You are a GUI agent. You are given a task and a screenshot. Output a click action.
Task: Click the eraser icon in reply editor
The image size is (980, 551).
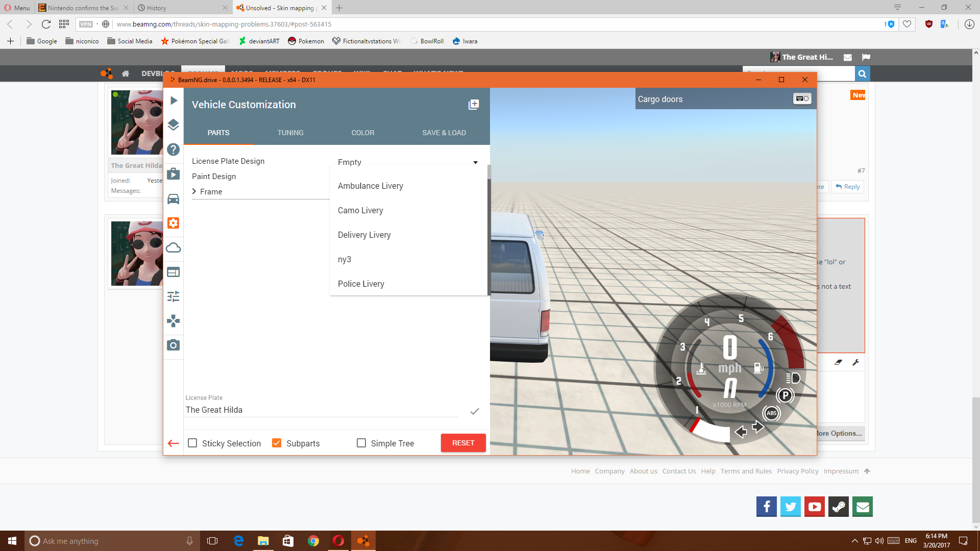(838, 362)
